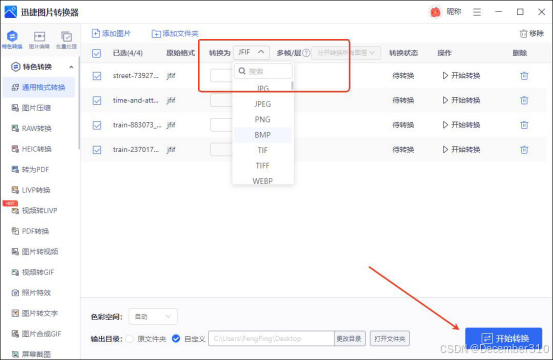The height and width of the screenshot is (360, 553).
Task: Select 通用格式转换 in the sidebar
Action: [x=39, y=87]
